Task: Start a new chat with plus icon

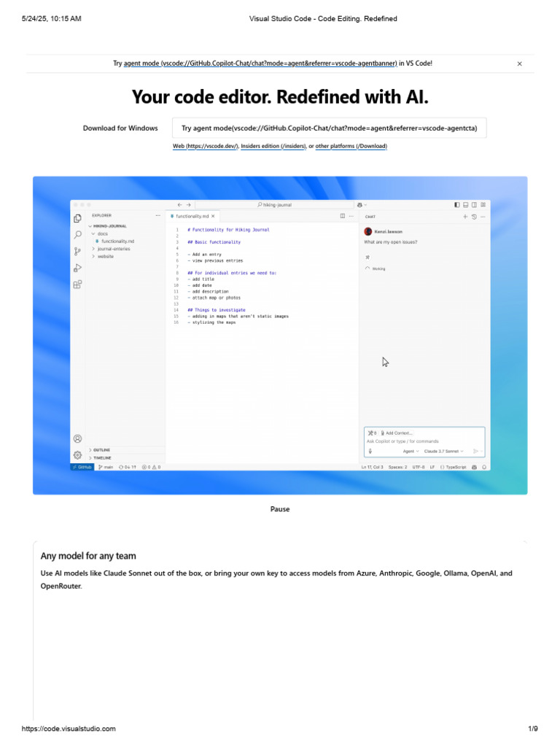Action: click(465, 217)
